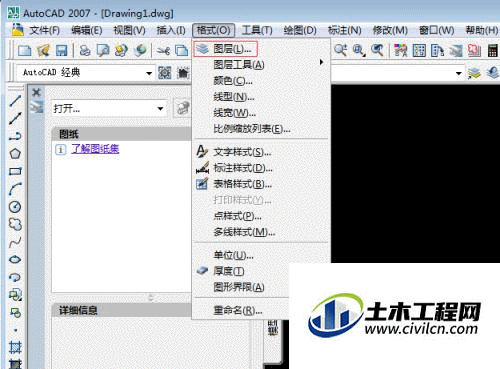Click the Publish icon
Screen dimensions: 500x369
pyautogui.click(x=121, y=51)
